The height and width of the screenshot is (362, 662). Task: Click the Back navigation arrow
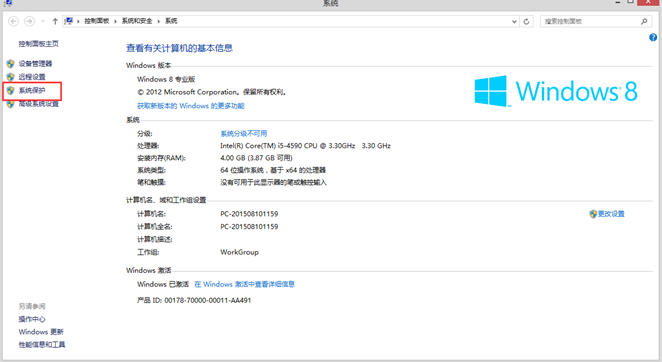[14, 21]
